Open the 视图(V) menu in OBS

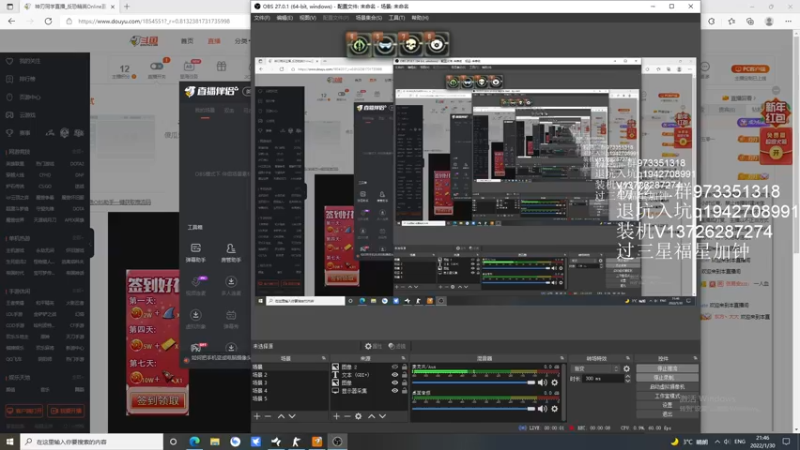308,18
